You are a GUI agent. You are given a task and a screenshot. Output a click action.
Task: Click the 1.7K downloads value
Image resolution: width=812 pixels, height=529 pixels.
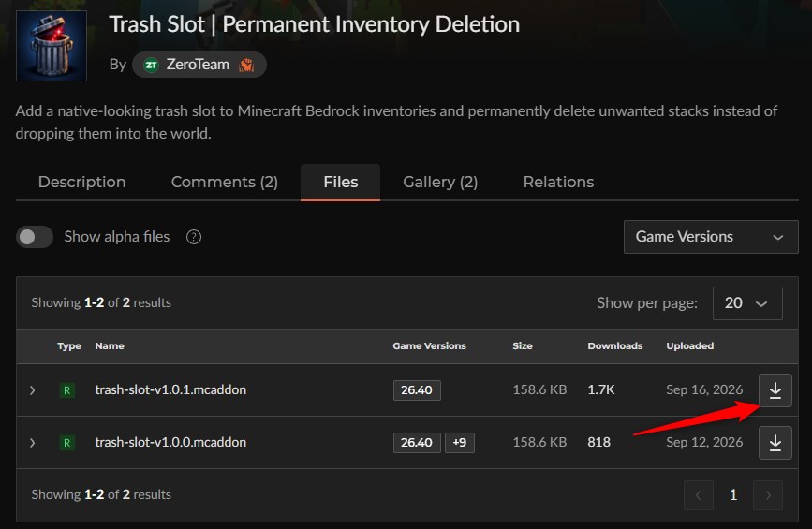point(600,389)
